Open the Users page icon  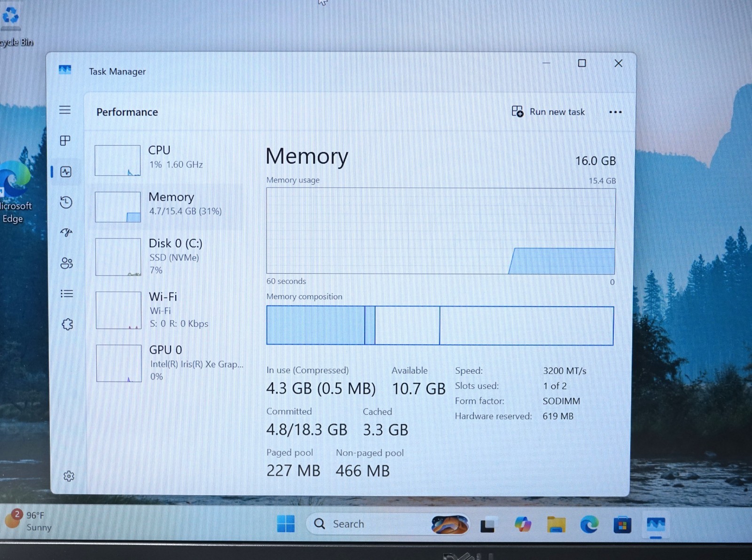click(67, 263)
